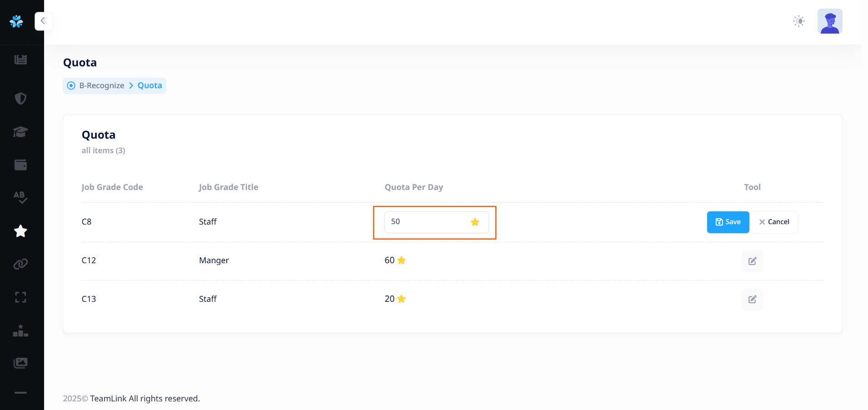Toggle the light/dark theme sun icon

[x=798, y=21]
